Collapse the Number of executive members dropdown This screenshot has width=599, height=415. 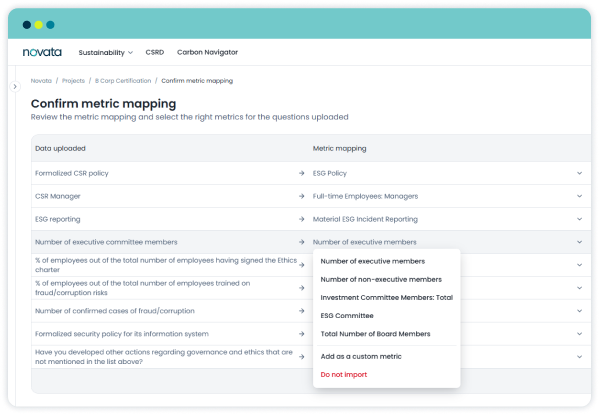[x=580, y=242]
